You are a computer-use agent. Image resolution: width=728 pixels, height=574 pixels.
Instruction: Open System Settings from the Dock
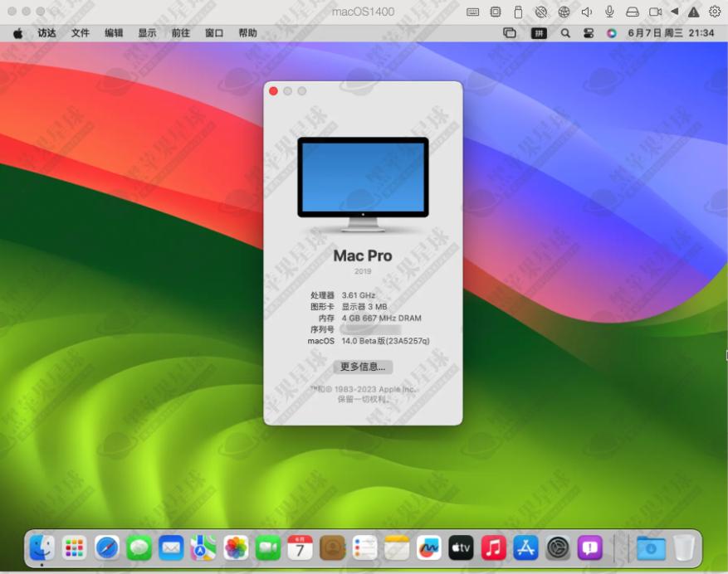coord(558,548)
